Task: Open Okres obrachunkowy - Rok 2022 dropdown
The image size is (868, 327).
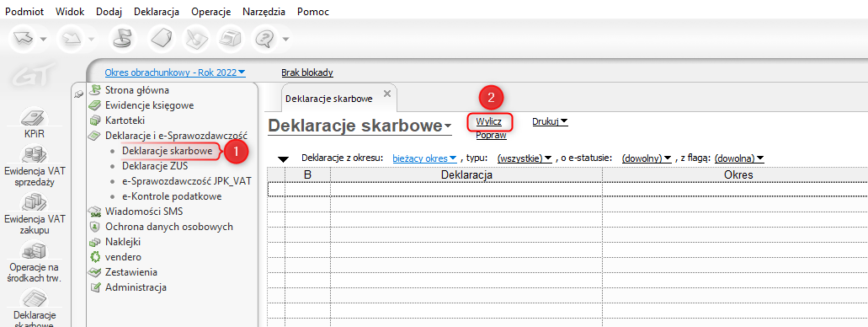Action: pyautogui.click(x=175, y=72)
